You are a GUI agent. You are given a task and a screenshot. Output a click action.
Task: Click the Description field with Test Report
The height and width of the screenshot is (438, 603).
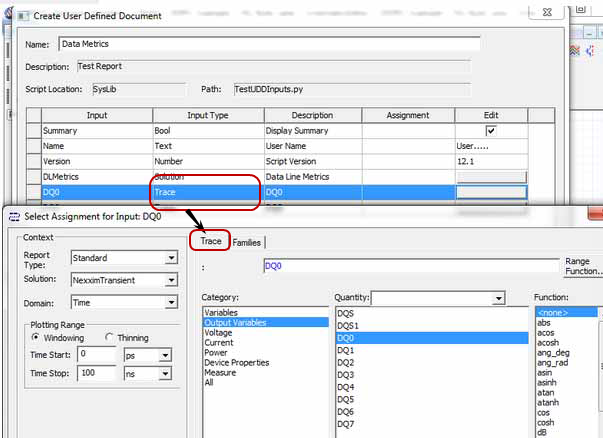click(273, 66)
